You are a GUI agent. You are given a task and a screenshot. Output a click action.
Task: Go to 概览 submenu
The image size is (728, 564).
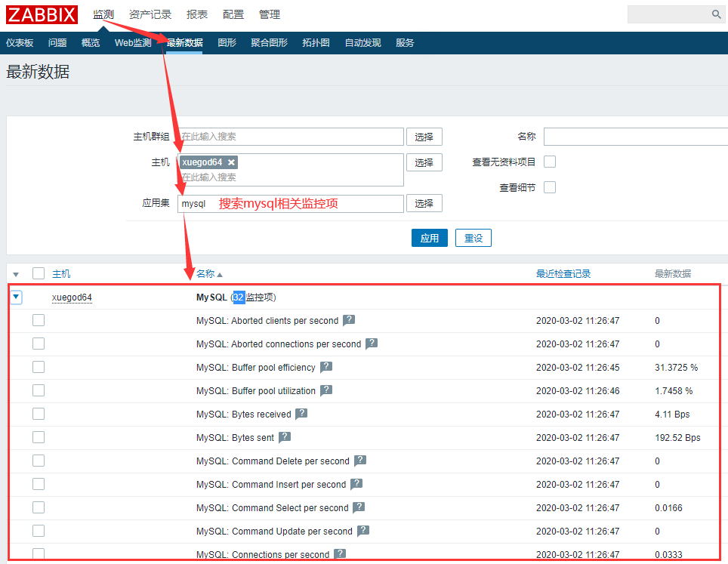tap(91, 43)
